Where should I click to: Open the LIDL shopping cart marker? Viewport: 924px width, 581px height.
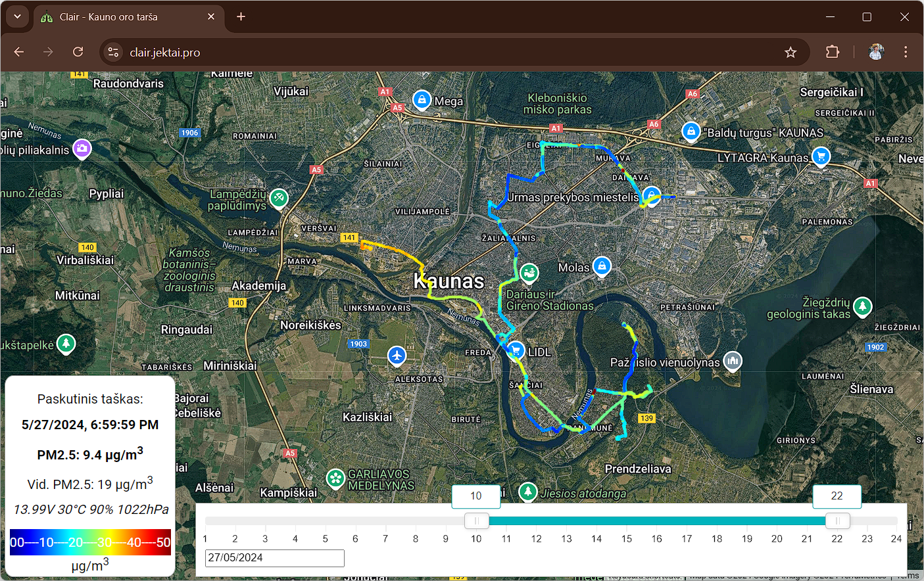(516, 350)
